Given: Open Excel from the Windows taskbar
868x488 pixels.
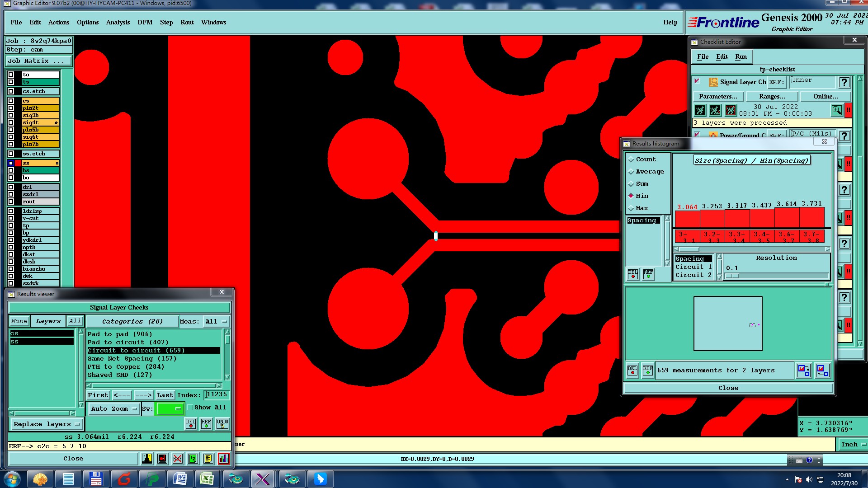Looking at the screenshot, I should pyautogui.click(x=207, y=479).
